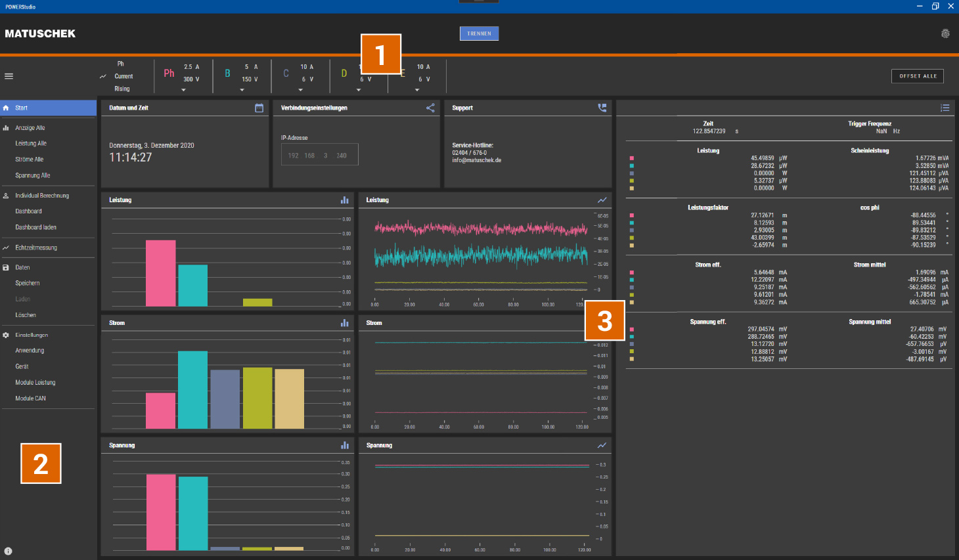Screen dimensions: 959x560
Task: Expand the C channel range dropdown
Action: click(301, 90)
